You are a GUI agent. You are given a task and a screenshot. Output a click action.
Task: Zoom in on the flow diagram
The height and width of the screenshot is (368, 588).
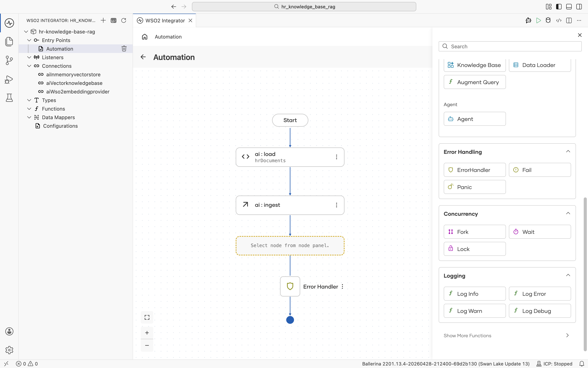(x=147, y=333)
